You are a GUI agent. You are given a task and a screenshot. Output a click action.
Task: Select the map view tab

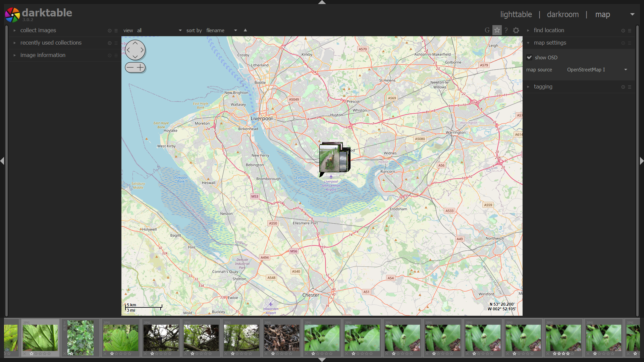click(x=602, y=14)
